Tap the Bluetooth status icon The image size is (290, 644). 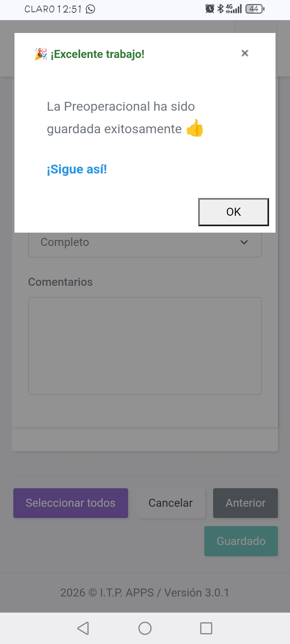click(220, 8)
